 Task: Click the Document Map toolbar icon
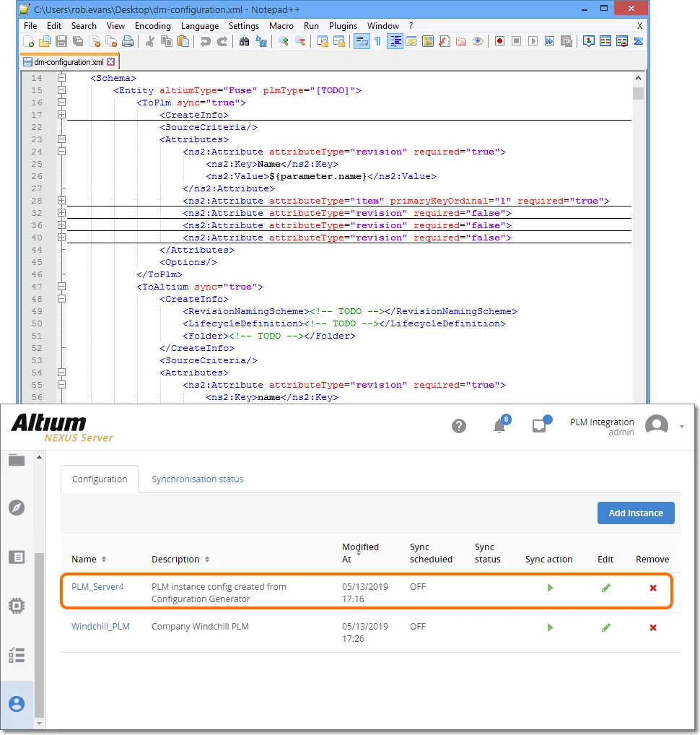[428, 42]
